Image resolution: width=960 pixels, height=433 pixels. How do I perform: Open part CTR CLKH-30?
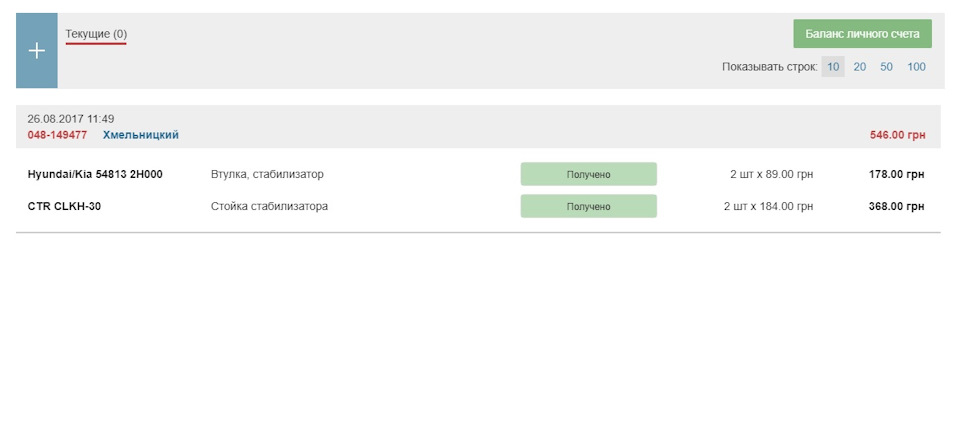tap(64, 206)
